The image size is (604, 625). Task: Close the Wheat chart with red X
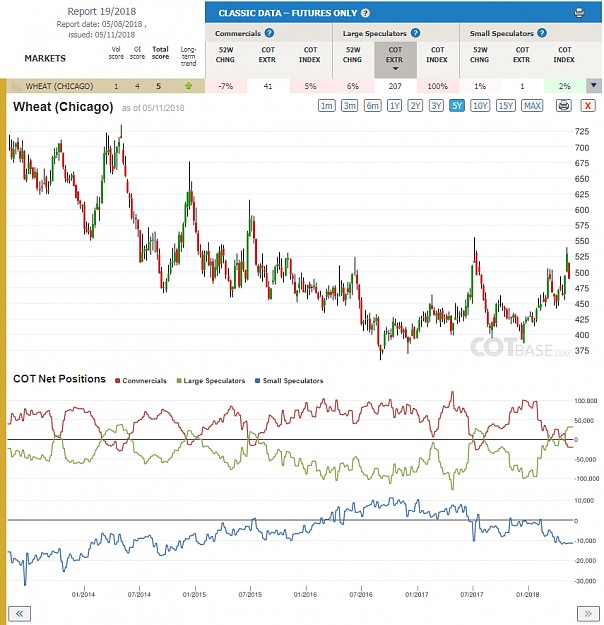pos(588,106)
